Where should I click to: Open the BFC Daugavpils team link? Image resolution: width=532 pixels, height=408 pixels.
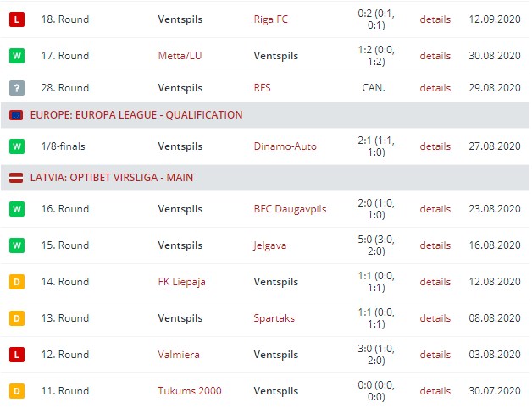coord(290,209)
